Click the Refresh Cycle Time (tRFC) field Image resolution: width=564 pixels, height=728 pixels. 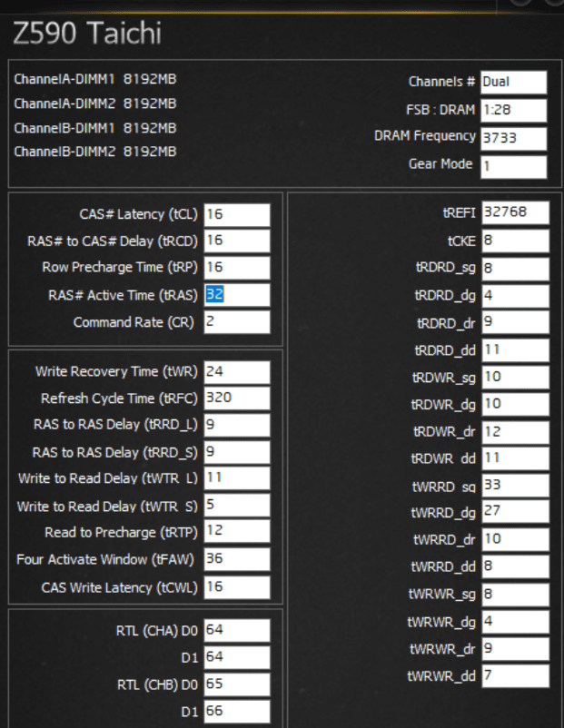click(x=237, y=398)
